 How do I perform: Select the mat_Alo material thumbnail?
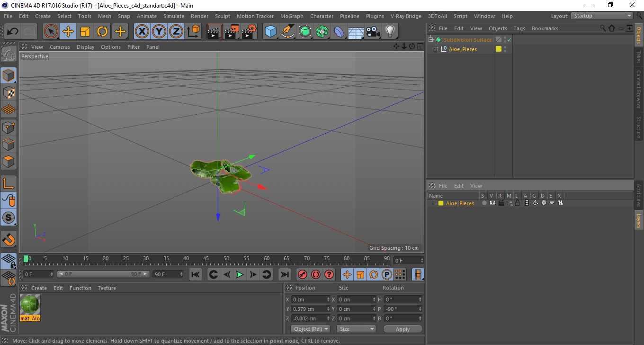pyautogui.click(x=30, y=305)
